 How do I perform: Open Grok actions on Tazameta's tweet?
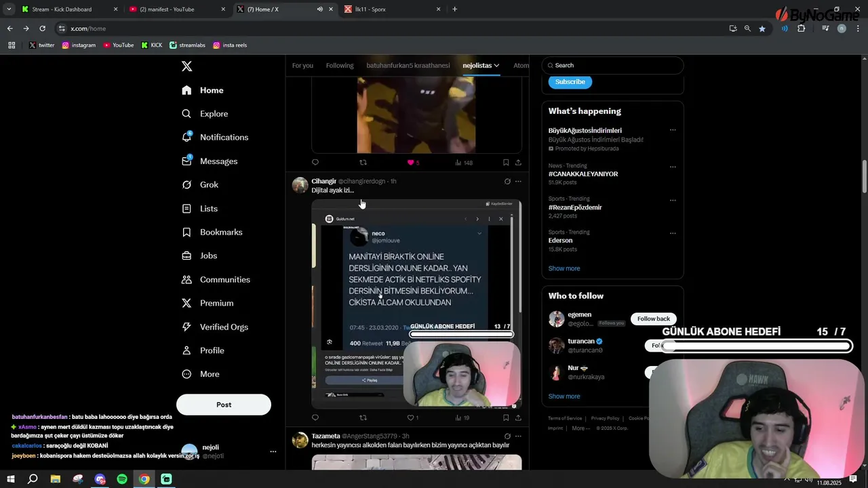[507, 436]
